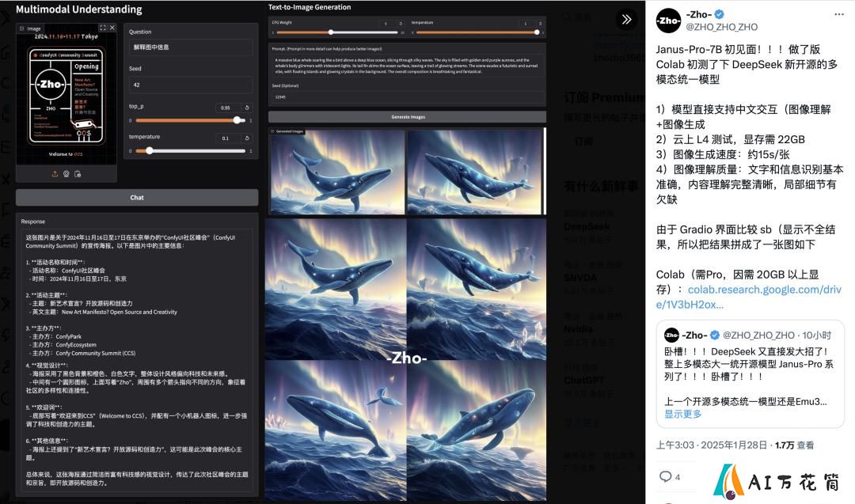The height and width of the screenshot is (504, 855).
Task: Click the top_p slider handle
Action: click(237, 120)
